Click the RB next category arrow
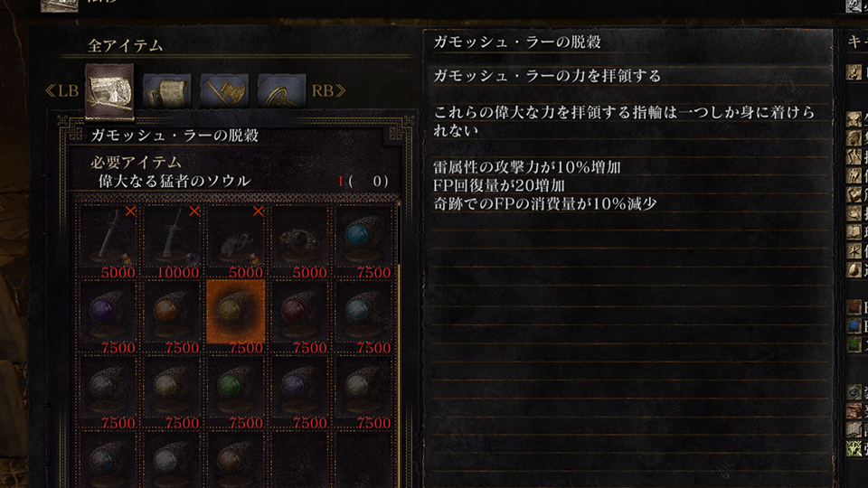 coord(329,90)
